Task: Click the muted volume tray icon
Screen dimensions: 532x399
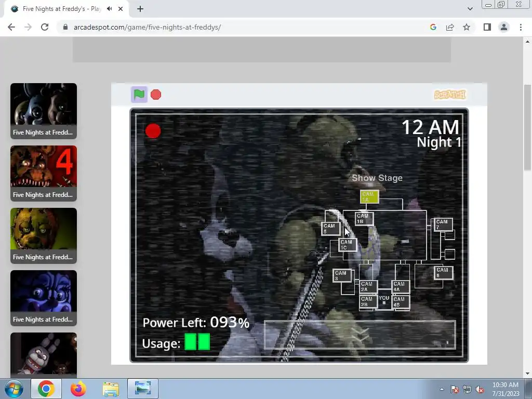Action: [x=480, y=389]
